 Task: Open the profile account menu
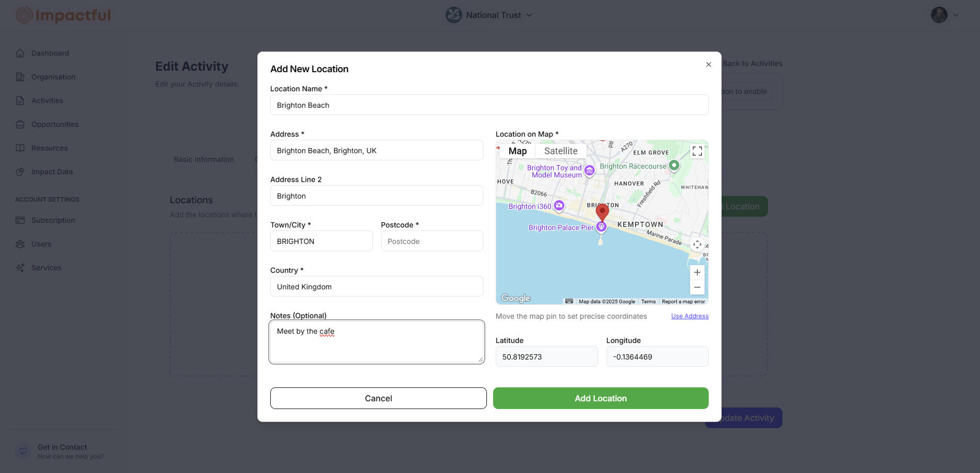[x=944, y=15]
